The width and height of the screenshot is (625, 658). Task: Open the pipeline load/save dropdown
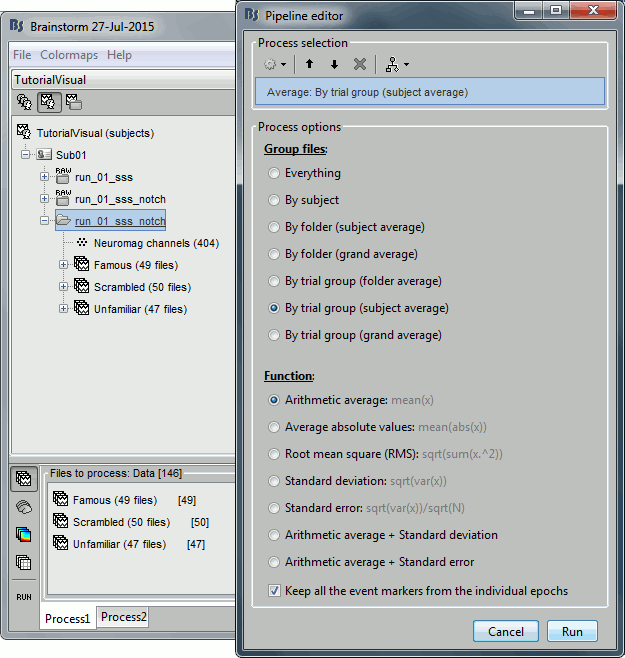[x=398, y=64]
